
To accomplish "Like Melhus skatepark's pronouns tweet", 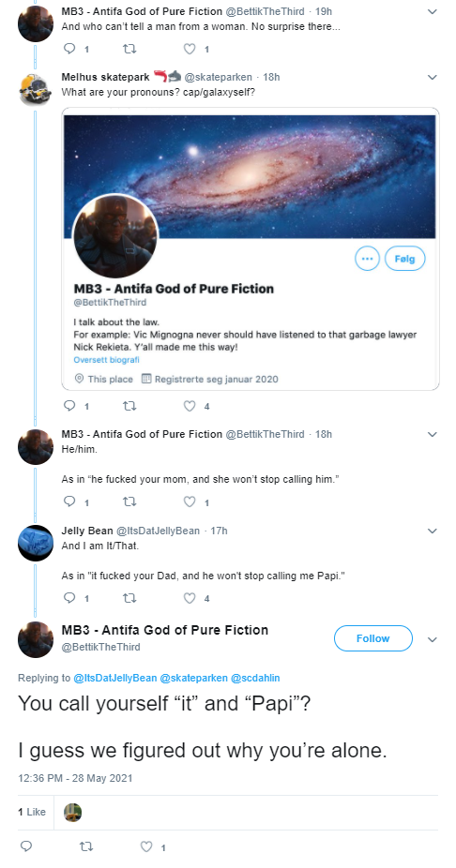I will (190, 406).
